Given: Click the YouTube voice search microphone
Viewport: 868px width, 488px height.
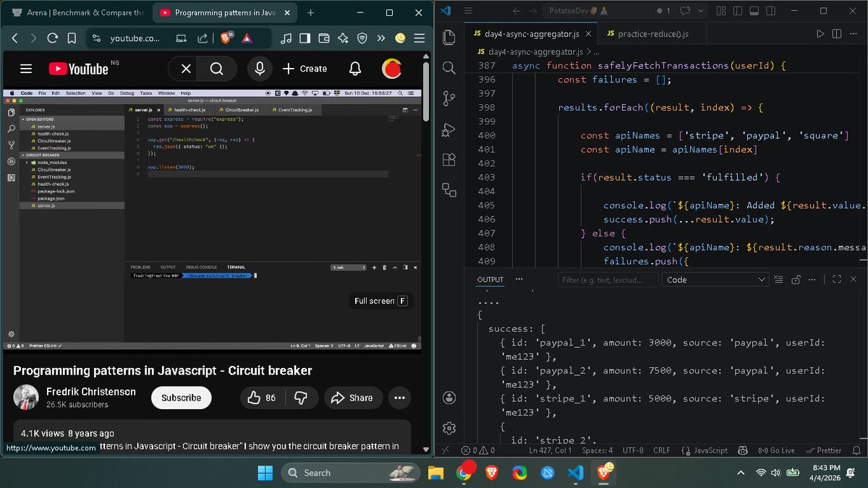Looking at the screenshot, I should [x=259, y=69].
